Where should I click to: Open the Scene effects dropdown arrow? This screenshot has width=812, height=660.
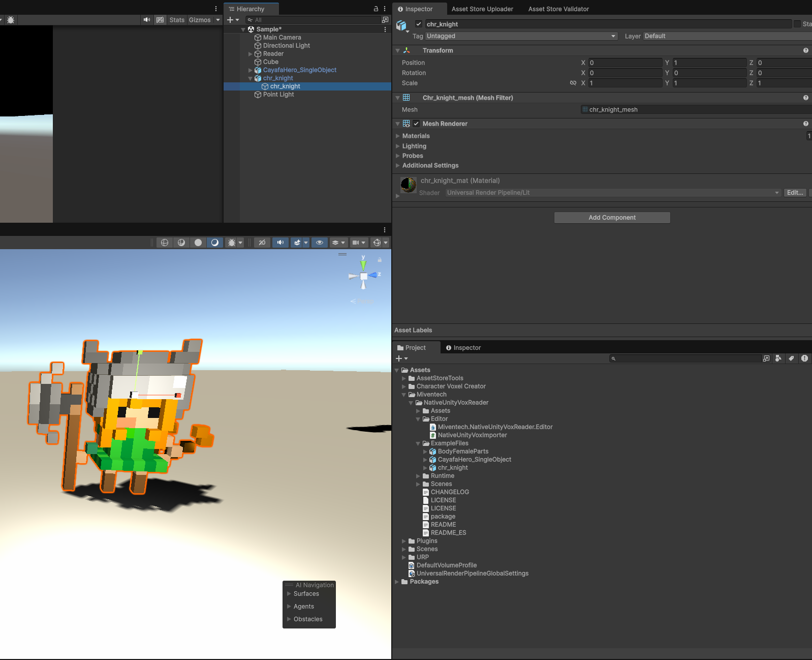coord(306,243)
